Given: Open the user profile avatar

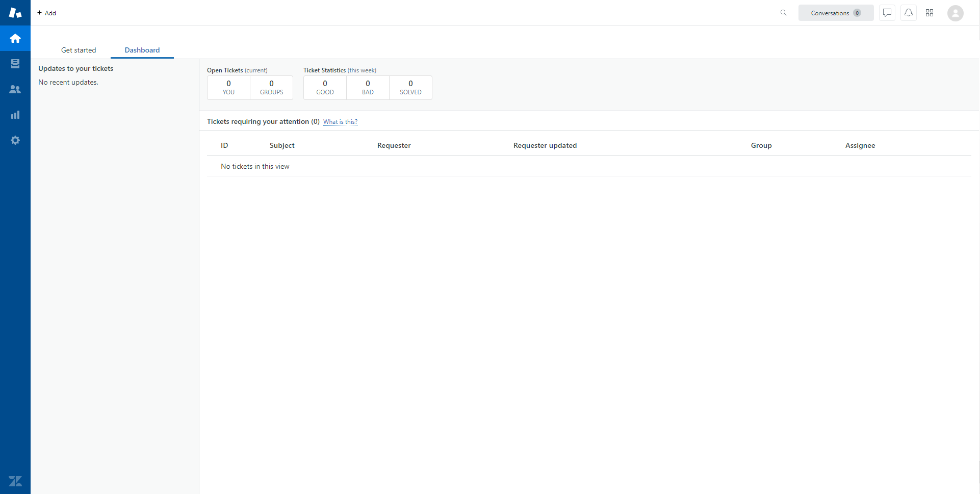Looking at the screenshot, I should coord(955,13).
